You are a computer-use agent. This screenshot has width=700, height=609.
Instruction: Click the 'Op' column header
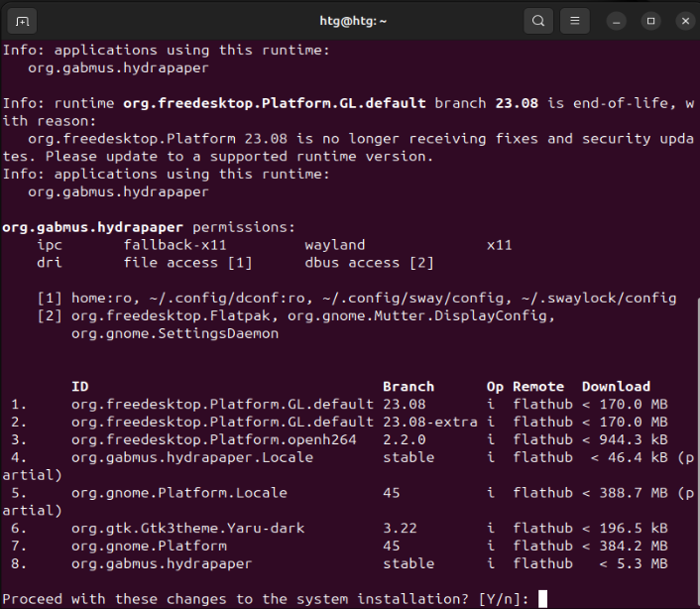[x=495, y=387]
